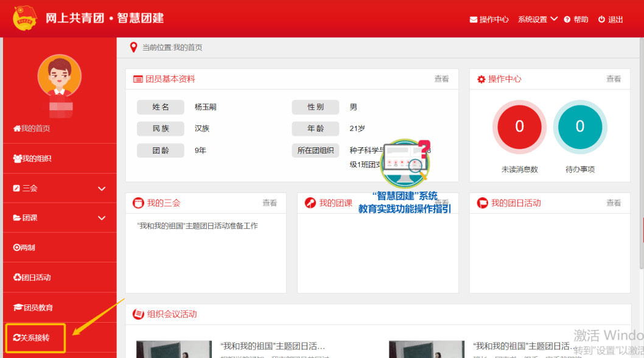Click the red location pin beside 当前位置
Viewport: 644px width, 358px height.
pyautogui.click(x=133, y=47)
